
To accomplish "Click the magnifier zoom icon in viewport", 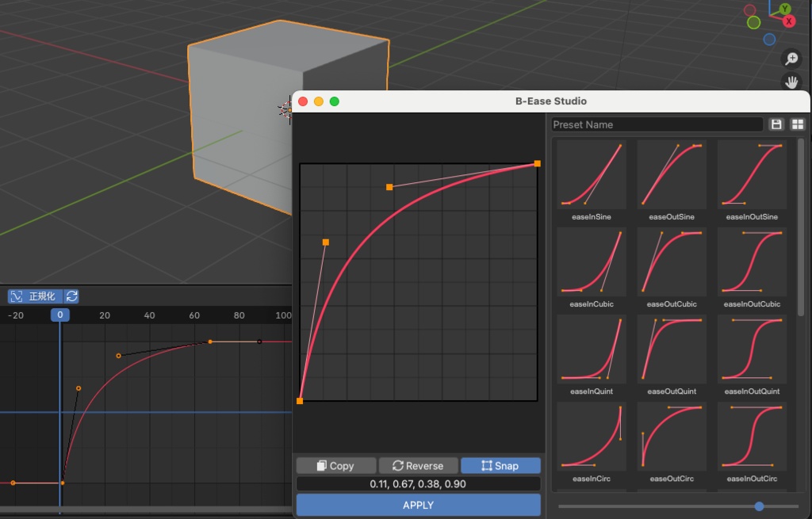I will 790,59.
